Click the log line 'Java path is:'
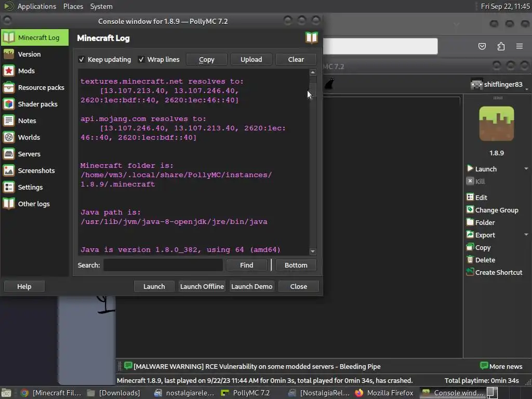 (110, 212)
